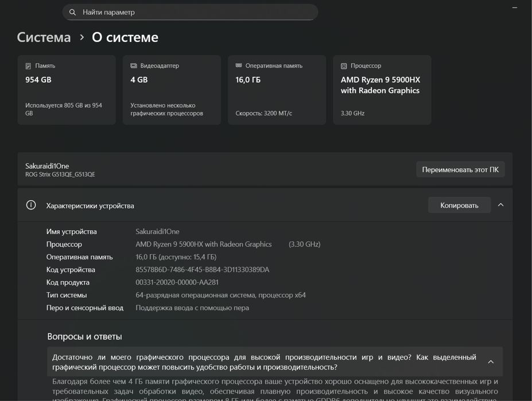Open the 'Процессор' card
The image size is (532, 401).
(x=382, y=90)
